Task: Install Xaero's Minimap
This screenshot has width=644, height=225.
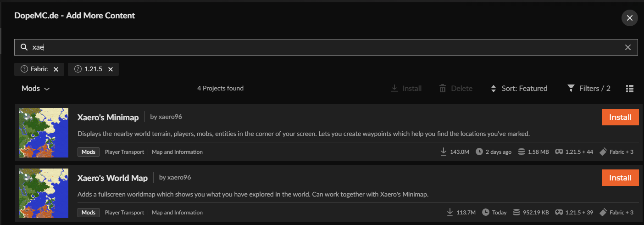Action: 620,118
